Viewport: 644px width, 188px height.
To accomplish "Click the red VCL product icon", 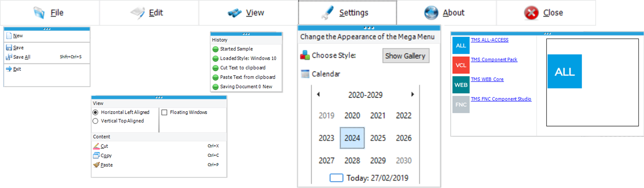I will coord(461,65).
